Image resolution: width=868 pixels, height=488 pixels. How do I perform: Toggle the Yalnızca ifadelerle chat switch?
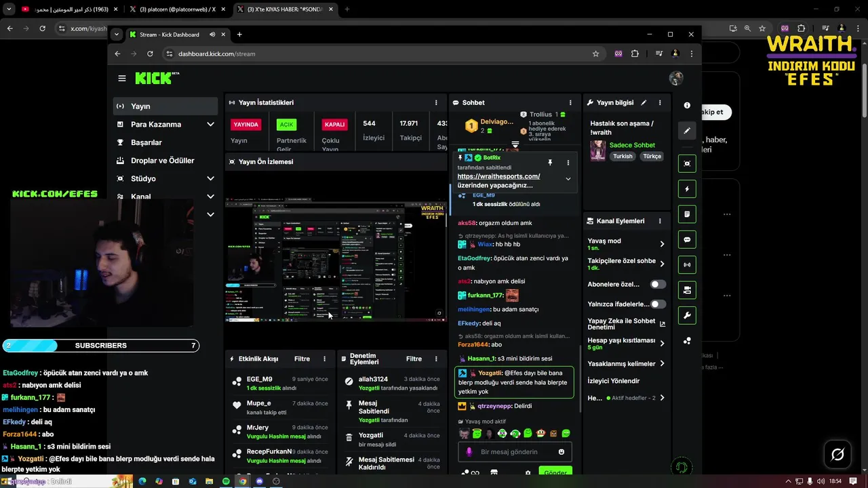(658, 304)
